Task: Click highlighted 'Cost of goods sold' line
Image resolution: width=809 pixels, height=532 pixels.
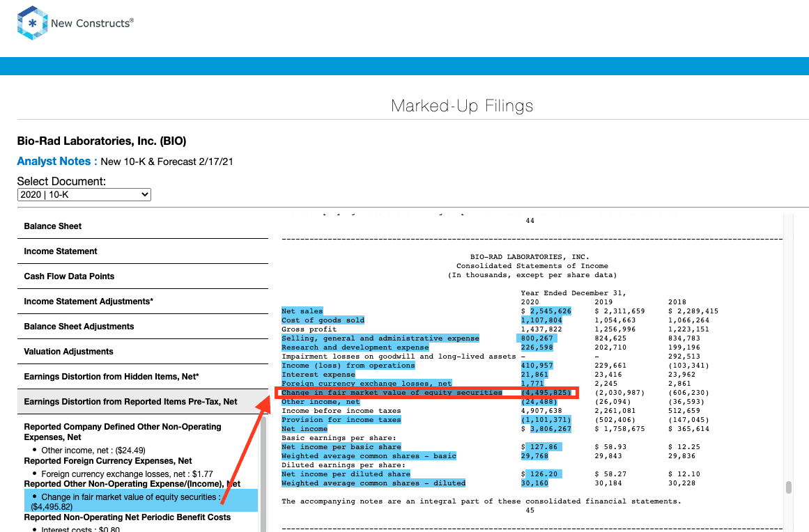Action: (323, 320)
